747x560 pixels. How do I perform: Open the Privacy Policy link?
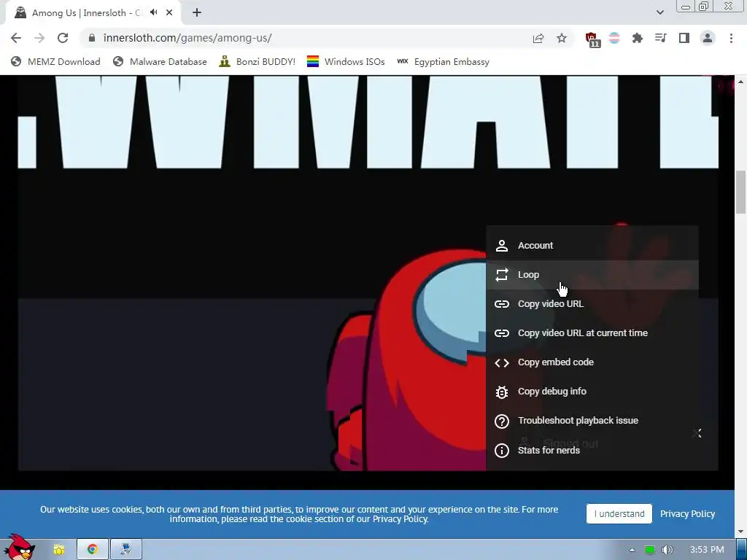point(687,514)
